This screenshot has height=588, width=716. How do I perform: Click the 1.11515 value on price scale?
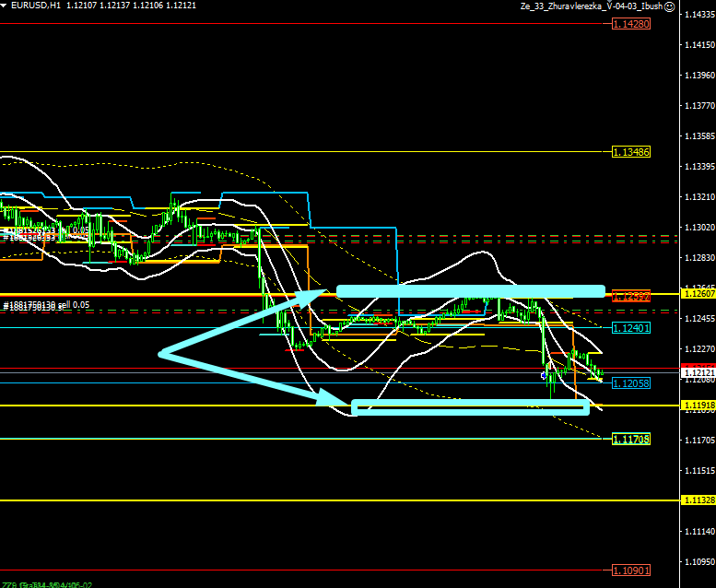699,470
